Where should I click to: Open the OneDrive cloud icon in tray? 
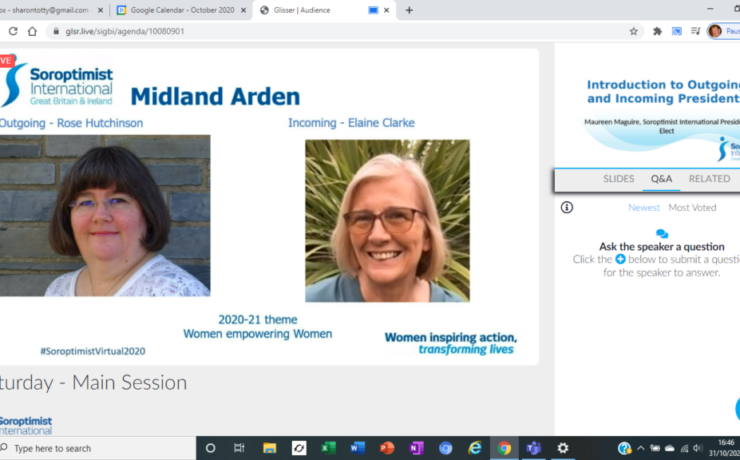tap(669, 448)
